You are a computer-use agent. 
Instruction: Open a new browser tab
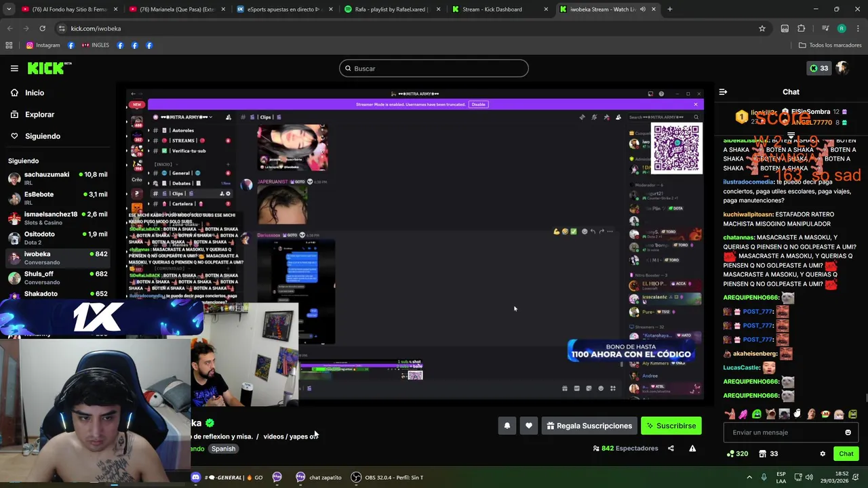(669, 9)
